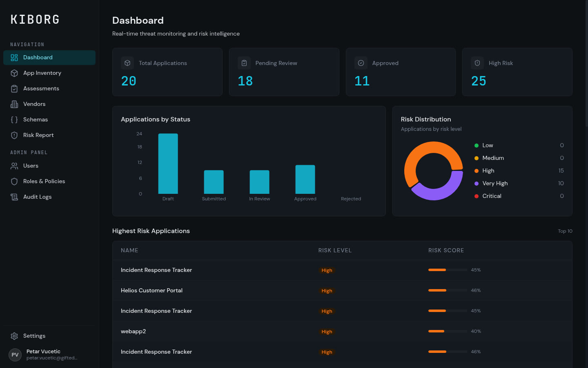Go to App Inventory
This screenshot has height=368, width=588.
click(49, 73)
